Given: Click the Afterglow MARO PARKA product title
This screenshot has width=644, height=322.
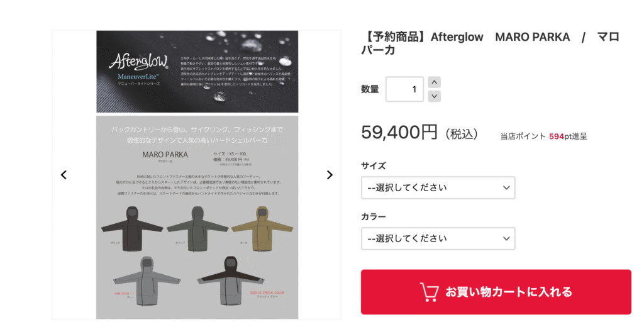Looking at the screenshot, I should (x=490, y=43).
